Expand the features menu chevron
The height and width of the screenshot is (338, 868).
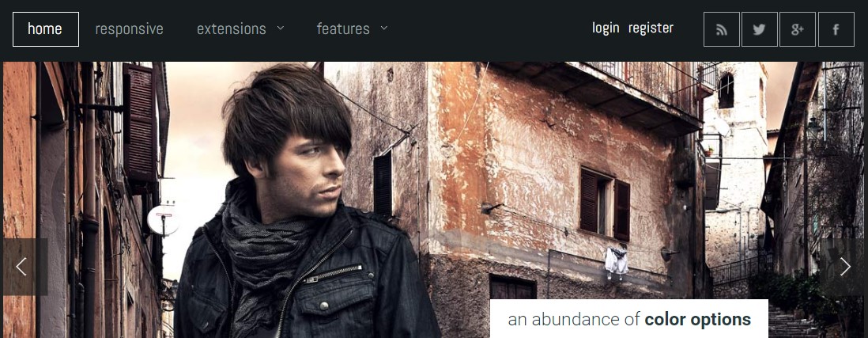[x=384, y=28]
